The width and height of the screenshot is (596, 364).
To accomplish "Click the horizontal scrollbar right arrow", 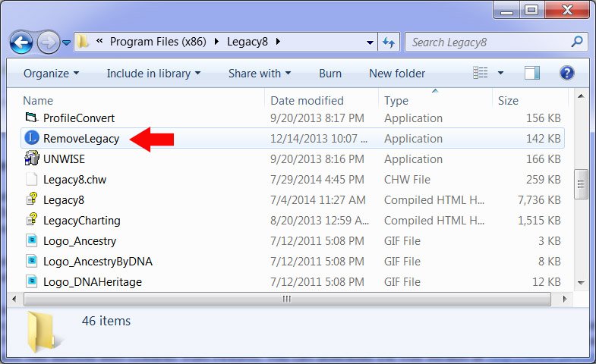I will (565, 299).
